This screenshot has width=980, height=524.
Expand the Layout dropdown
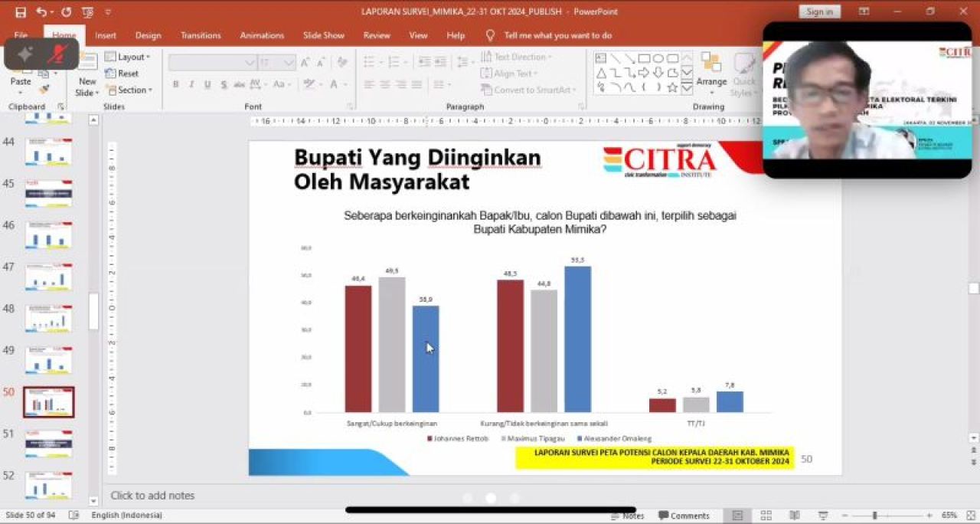coord(127,57)
